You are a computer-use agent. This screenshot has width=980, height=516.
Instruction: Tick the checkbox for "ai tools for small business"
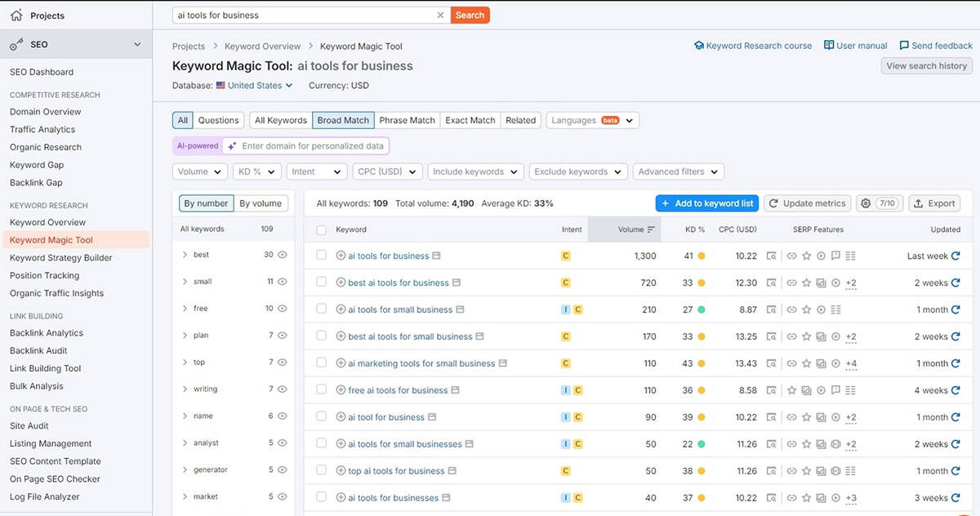(322, 309)
